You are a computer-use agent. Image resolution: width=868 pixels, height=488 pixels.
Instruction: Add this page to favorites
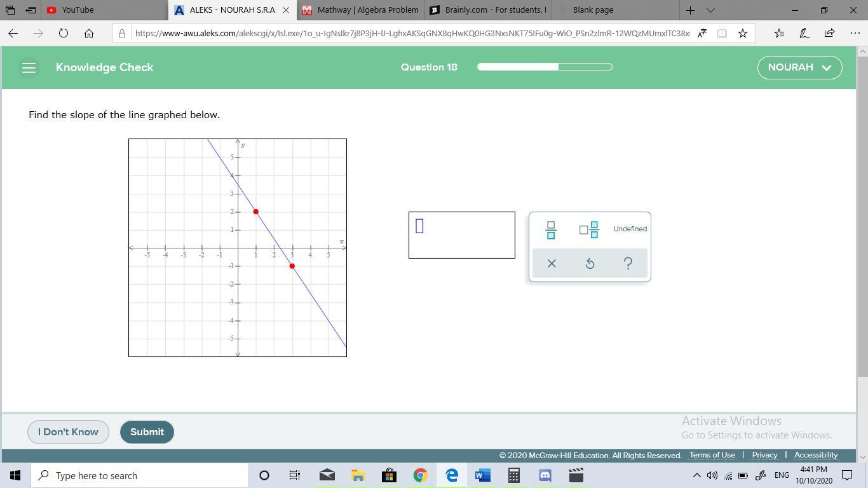[742, 33]
